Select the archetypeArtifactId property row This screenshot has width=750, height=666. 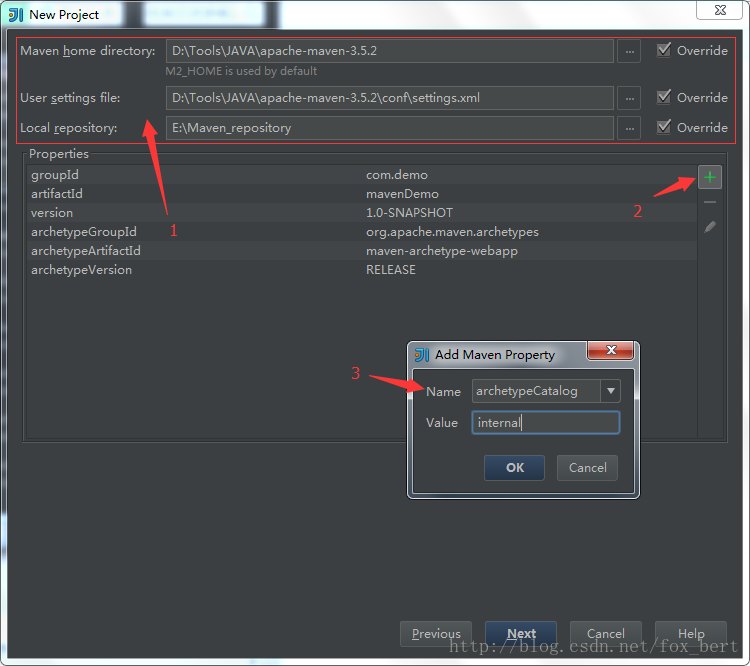[362, 251]
